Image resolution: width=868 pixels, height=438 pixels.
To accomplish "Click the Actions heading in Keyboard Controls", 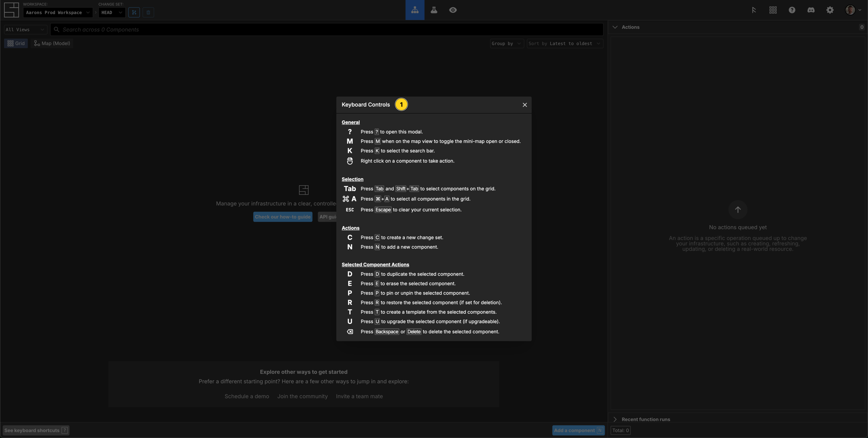I will point(350,228).
